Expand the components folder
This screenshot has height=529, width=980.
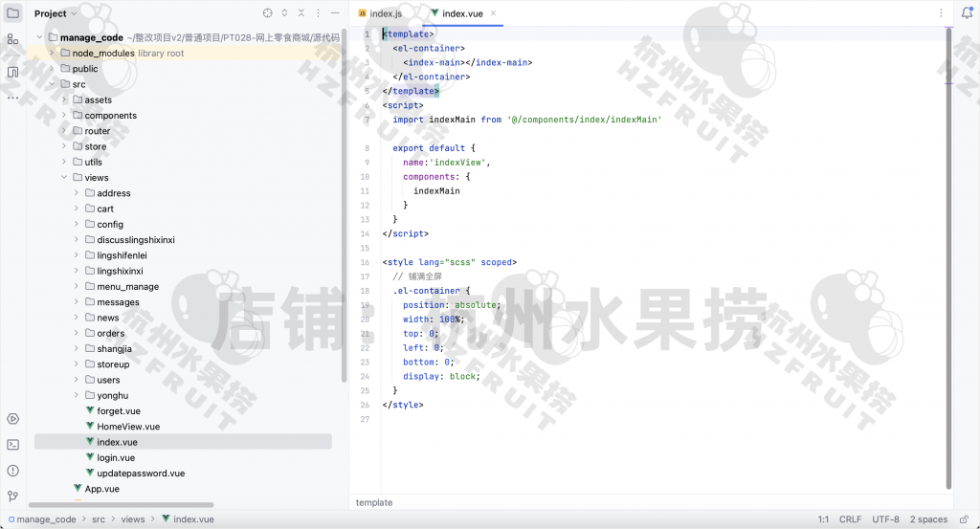coord(65,116)
